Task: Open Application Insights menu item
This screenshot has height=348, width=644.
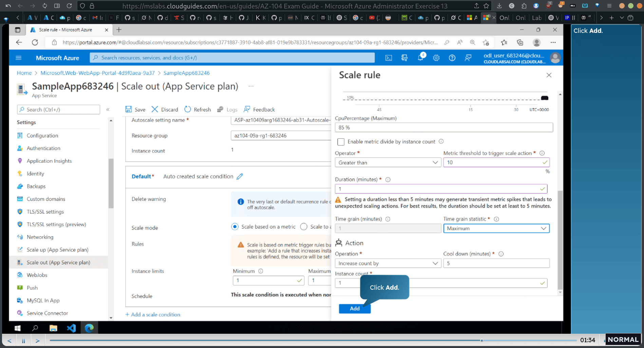Action: click(49, 161)
